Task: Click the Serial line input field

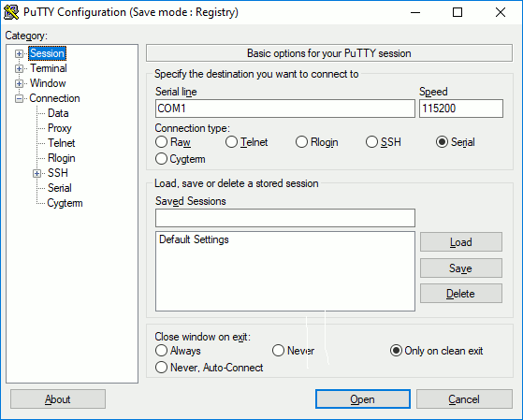Action: coord(285,109)
